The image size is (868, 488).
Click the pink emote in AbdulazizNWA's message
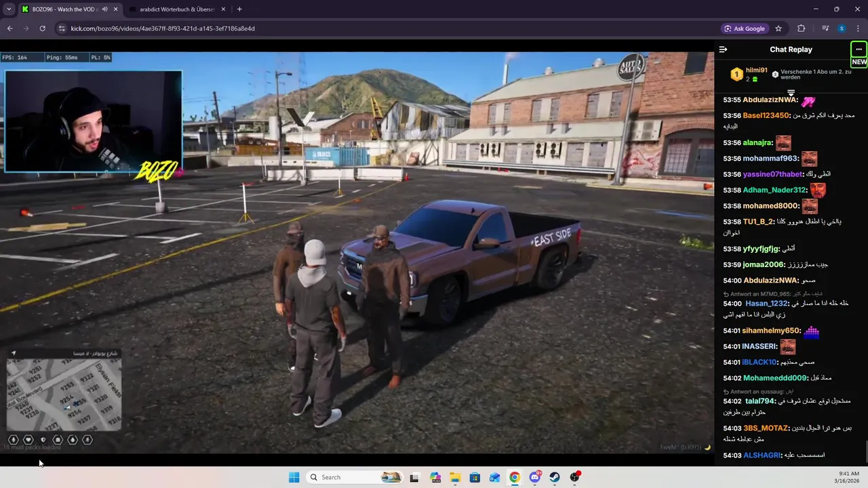click(x=808, y=101)
